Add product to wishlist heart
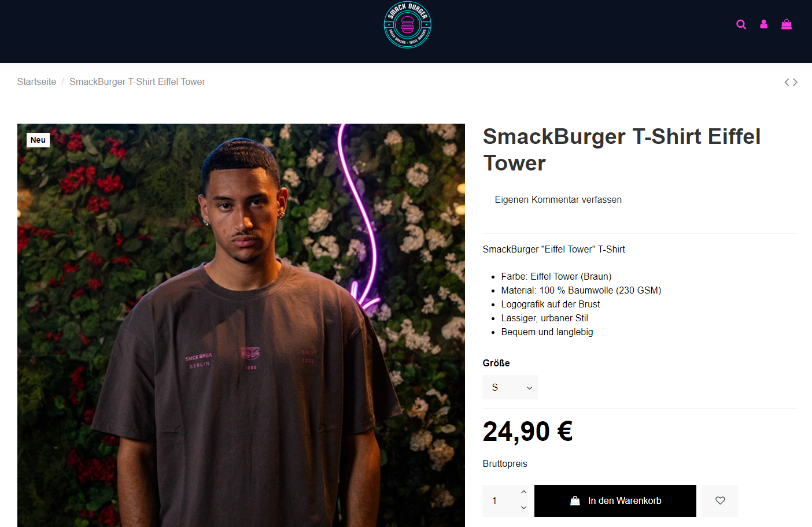 [720, 501]
